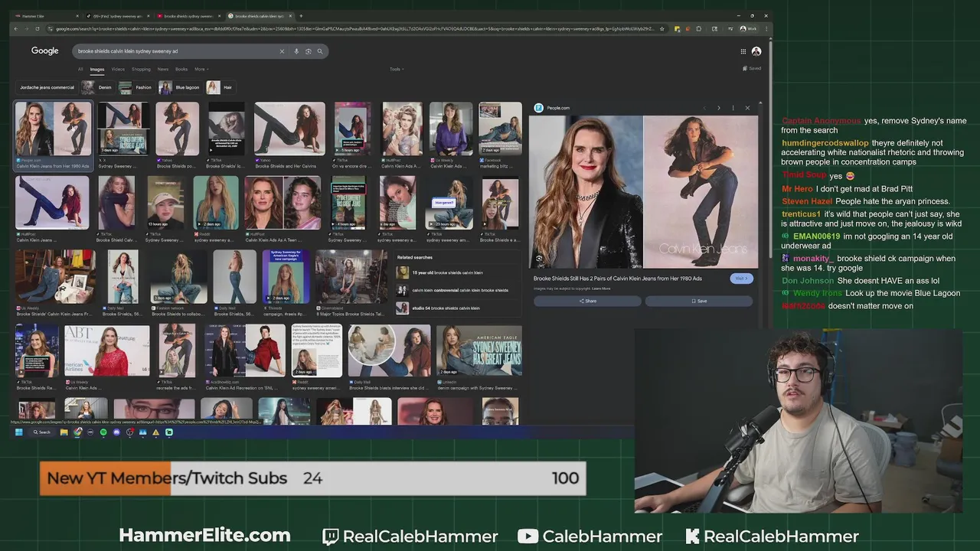Open the preview panel's three-dot menu
This screenshot has height=551, width=980.
click(x=733, y=108)
